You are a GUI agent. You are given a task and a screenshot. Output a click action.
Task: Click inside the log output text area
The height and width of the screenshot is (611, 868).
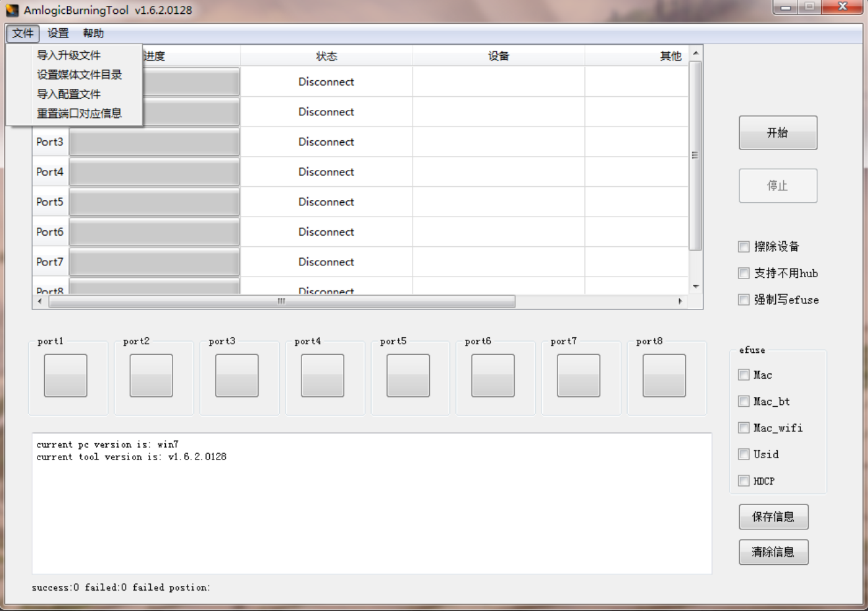(372, 503)
